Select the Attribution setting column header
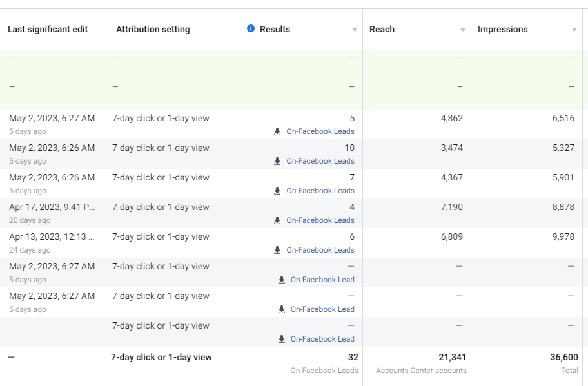This screenshot has height=386, width=588. tap(153, 29)
